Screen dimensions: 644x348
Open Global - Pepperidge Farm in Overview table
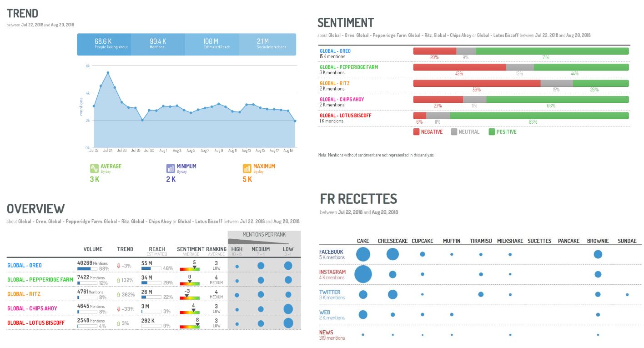(x=40, y=280)
